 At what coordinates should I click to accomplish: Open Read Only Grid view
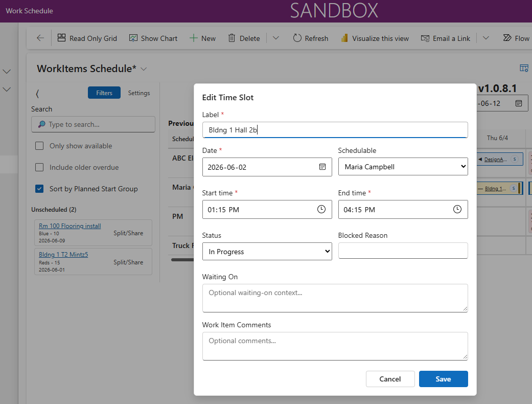(x=87, y=38)
